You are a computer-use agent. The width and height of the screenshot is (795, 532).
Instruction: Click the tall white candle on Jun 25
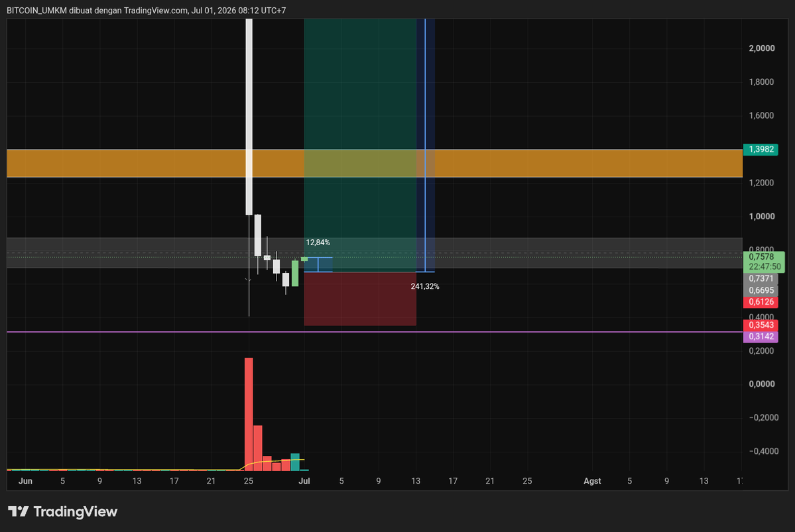pos(249,117)
